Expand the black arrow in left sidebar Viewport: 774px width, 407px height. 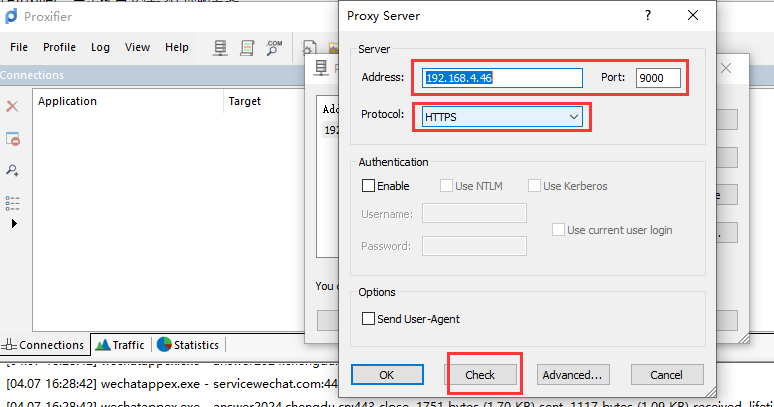tap(14, 223)
